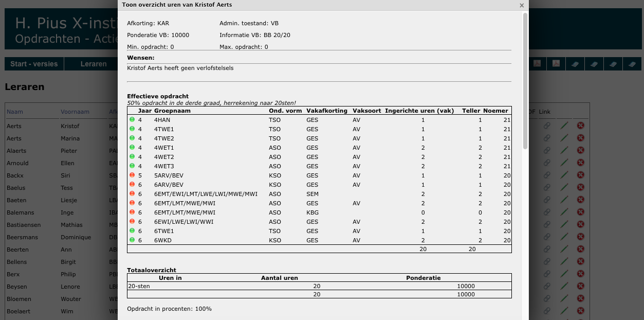Click the red dot of the KBG row

pos(132,212)
